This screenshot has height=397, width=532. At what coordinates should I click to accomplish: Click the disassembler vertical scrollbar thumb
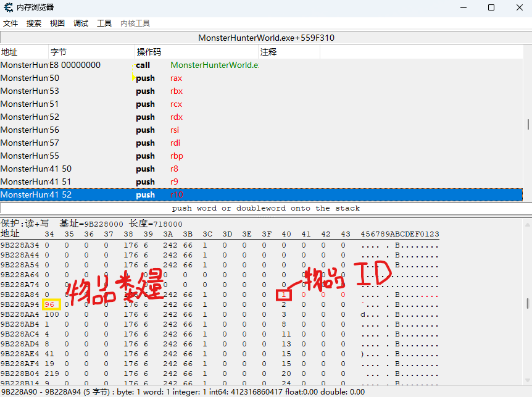(528, 124)
